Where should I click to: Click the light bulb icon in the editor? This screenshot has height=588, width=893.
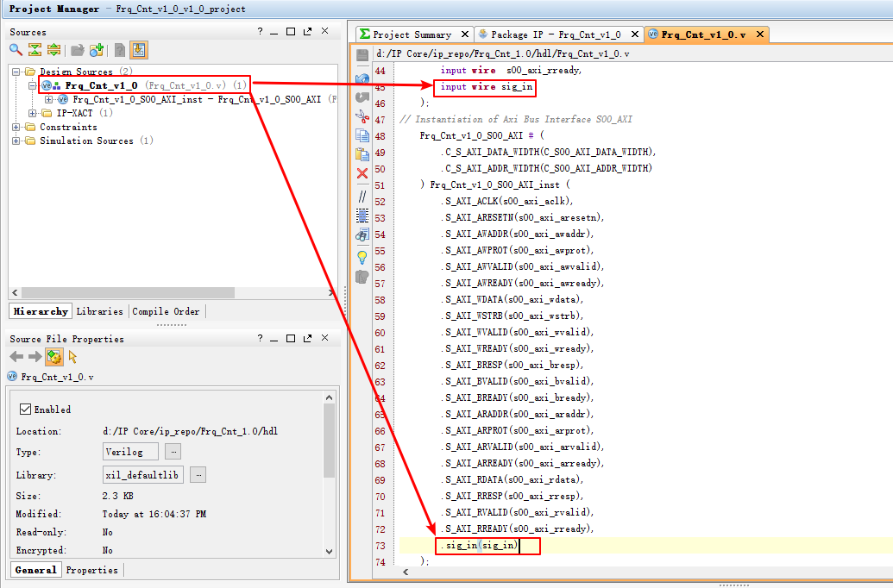pyautogui.click(x=362, y=257)
